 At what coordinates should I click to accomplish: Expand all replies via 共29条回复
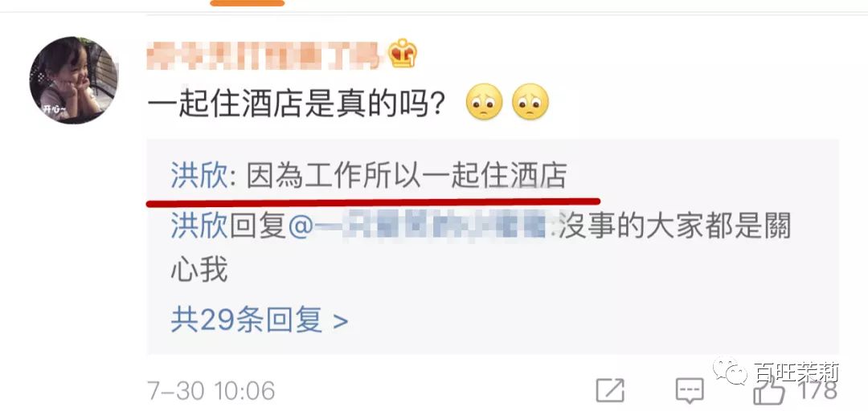point(259,319)
